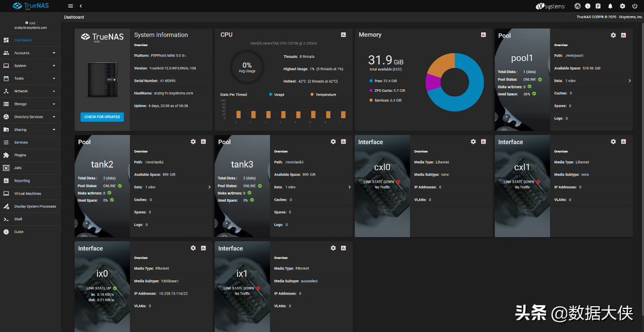Open tank3 pool reports chart icon
Screen dimensions: 644x332
pyautogui.click(x=343, y=141)
